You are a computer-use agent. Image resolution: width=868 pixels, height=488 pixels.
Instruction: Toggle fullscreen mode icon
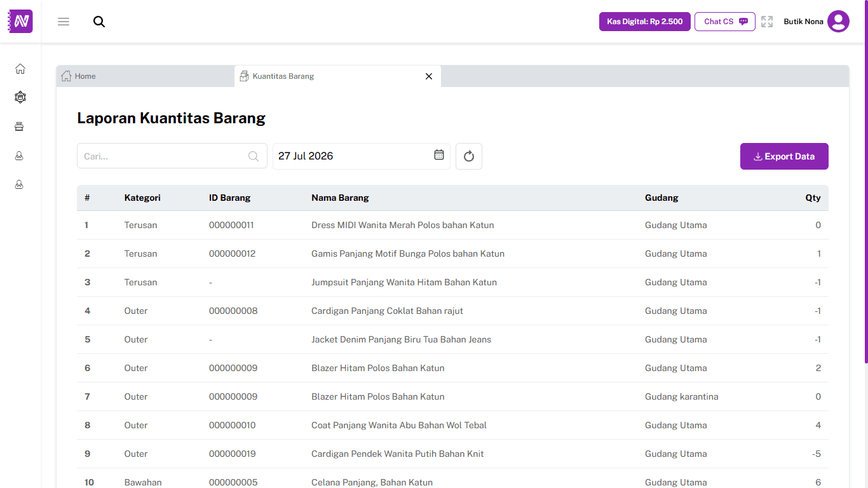pyautogui.click(x=767, y=22)
